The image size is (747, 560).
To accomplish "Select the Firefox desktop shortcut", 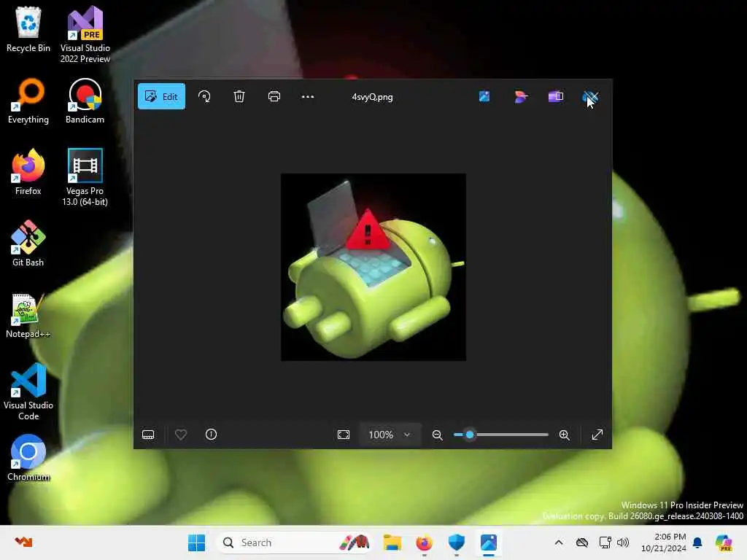I will tap(28, 172).
